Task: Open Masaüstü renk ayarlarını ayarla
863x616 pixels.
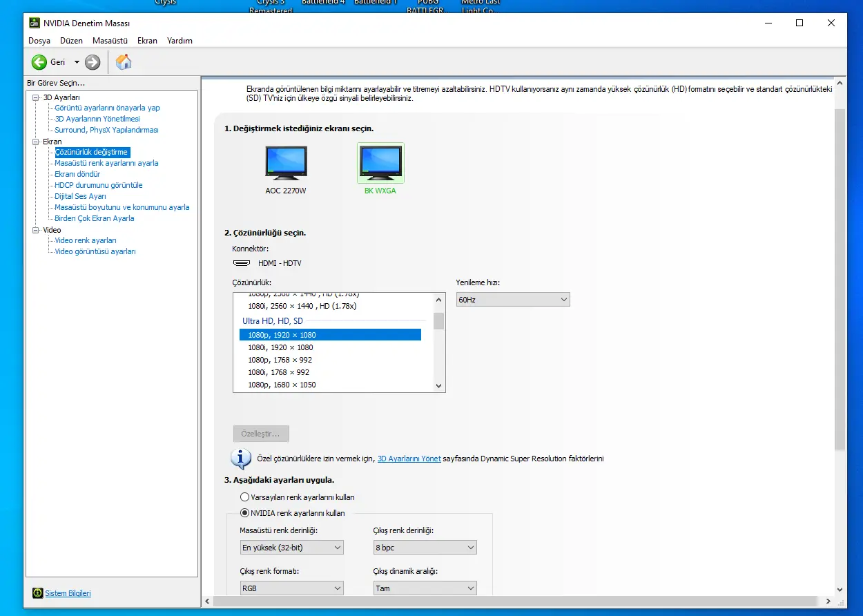Action: (x=106, y=163)
